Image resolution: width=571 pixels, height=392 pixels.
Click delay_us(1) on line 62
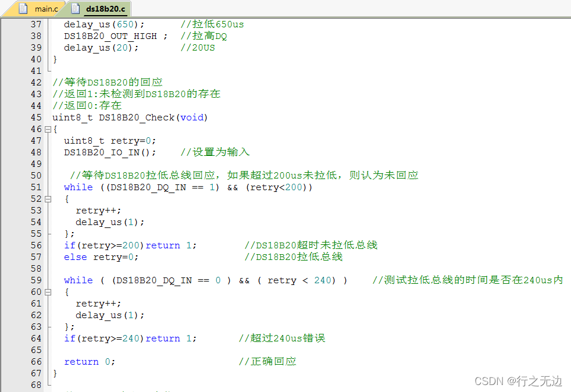tap(110, 315)
